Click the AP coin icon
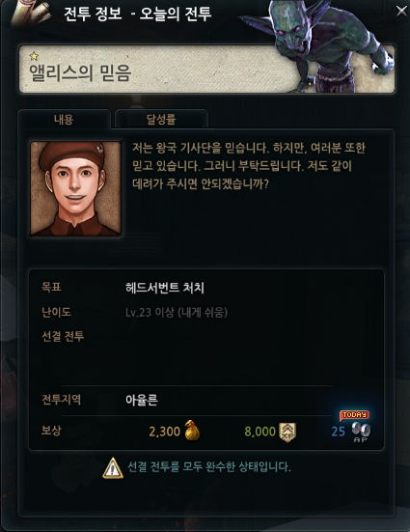 pos(361,430)
